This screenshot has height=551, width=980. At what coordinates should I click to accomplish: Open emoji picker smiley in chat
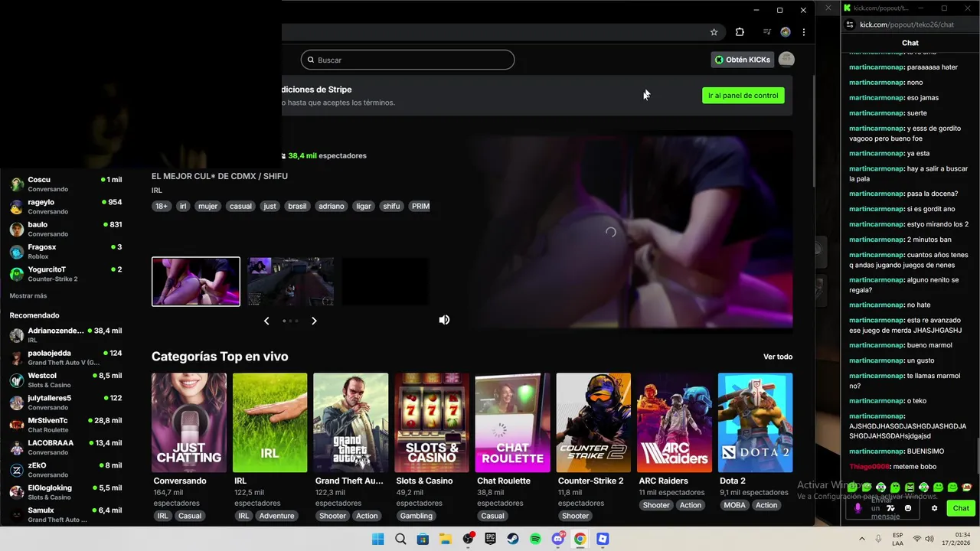pyautogui.click(x=908, y=508)
